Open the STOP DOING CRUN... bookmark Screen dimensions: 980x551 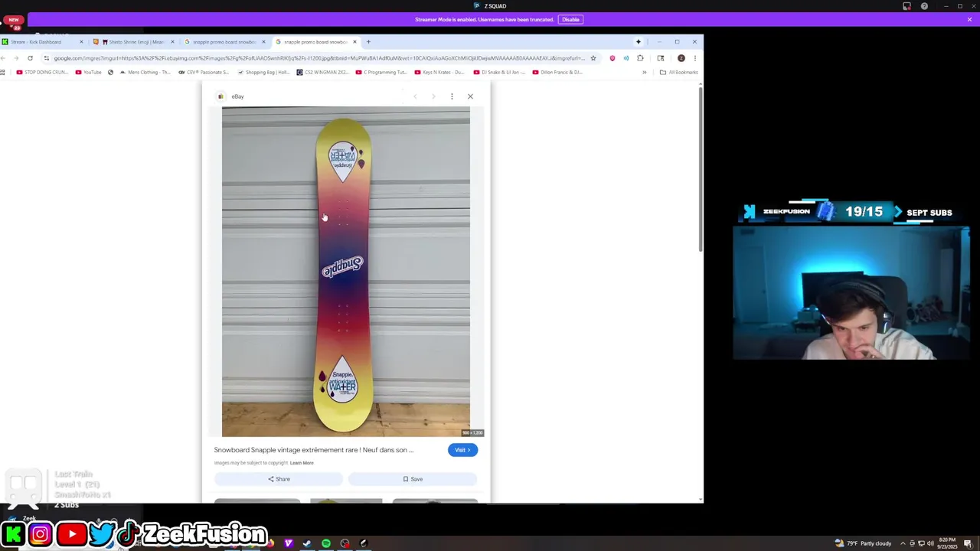point(42,73)
